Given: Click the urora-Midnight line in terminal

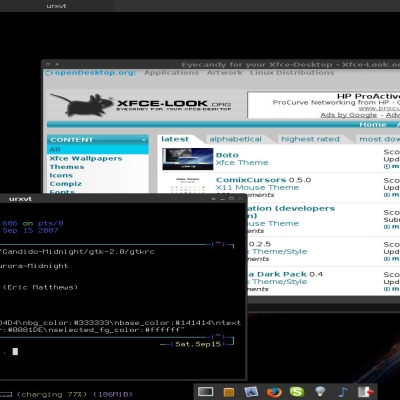Looking at the screenshot, I should tap(34, 266).
